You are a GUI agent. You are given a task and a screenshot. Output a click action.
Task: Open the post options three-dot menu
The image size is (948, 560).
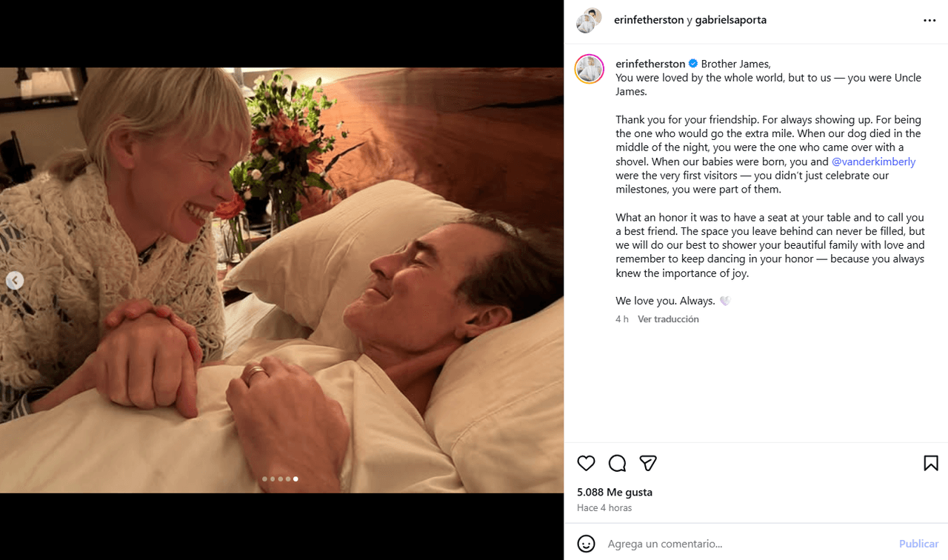click(929, 19)
